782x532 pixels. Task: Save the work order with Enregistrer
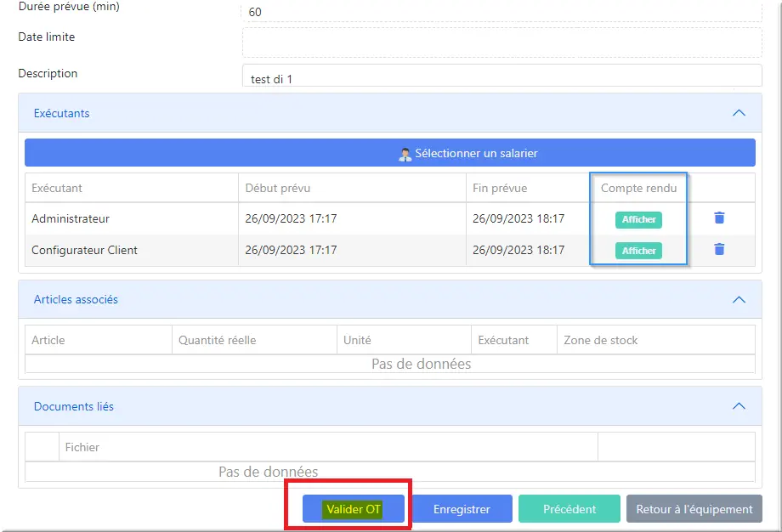tap(462, 509)
